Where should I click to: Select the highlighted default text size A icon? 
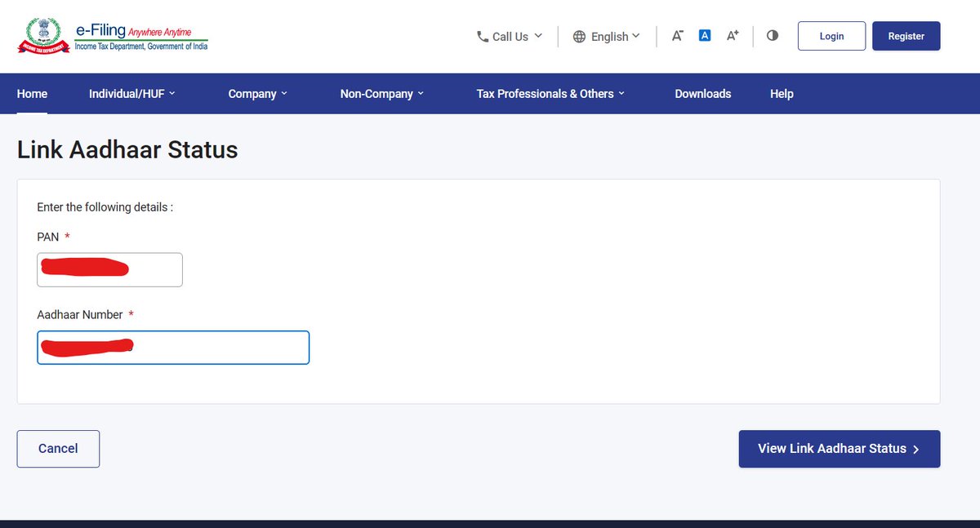[704, 34]
